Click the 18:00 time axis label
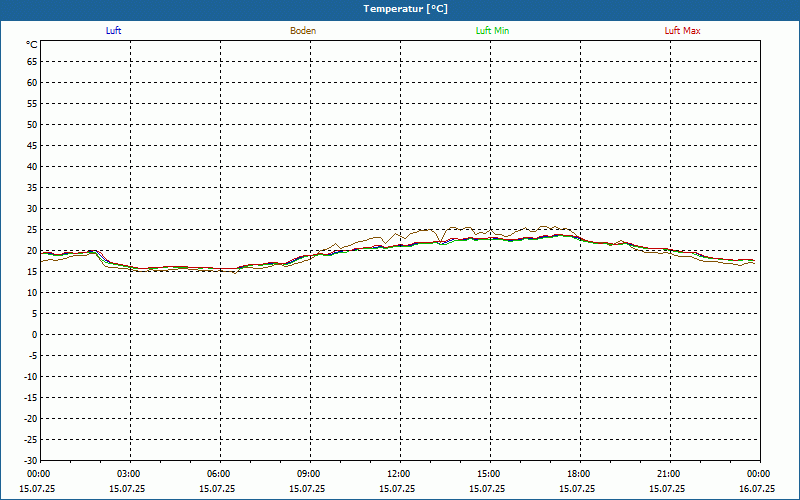800x500 pixels. pyautogui.click(x=580, y=474)
